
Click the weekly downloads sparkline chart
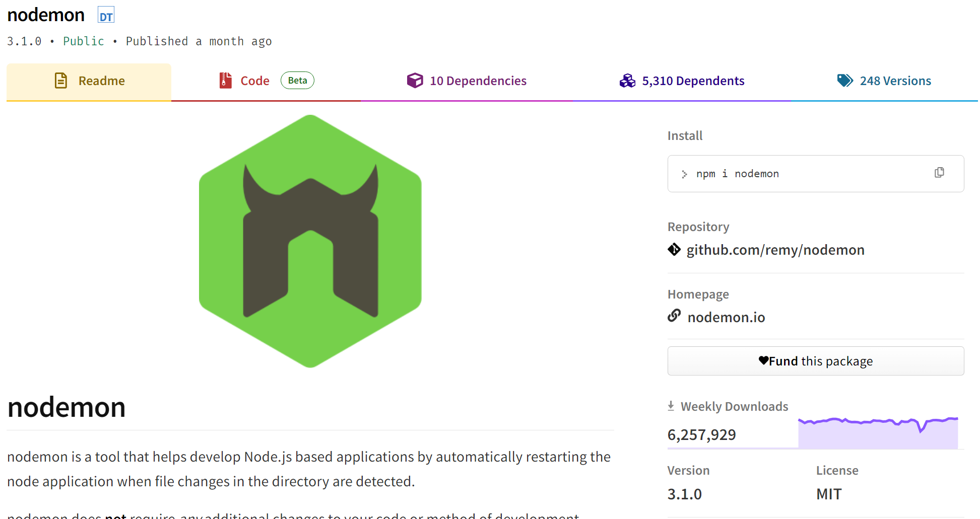tap(878, 432)
